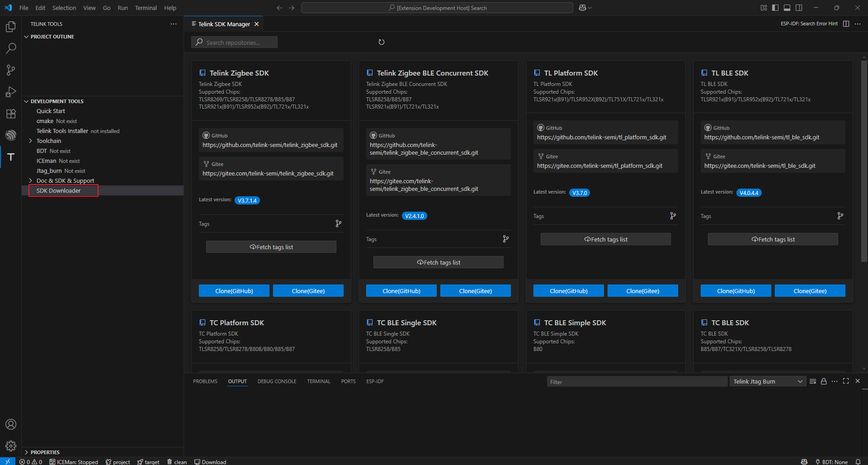Viewport: 868px width, 465px height.
Task: Open the Extensions view
Action: (11, 114)
